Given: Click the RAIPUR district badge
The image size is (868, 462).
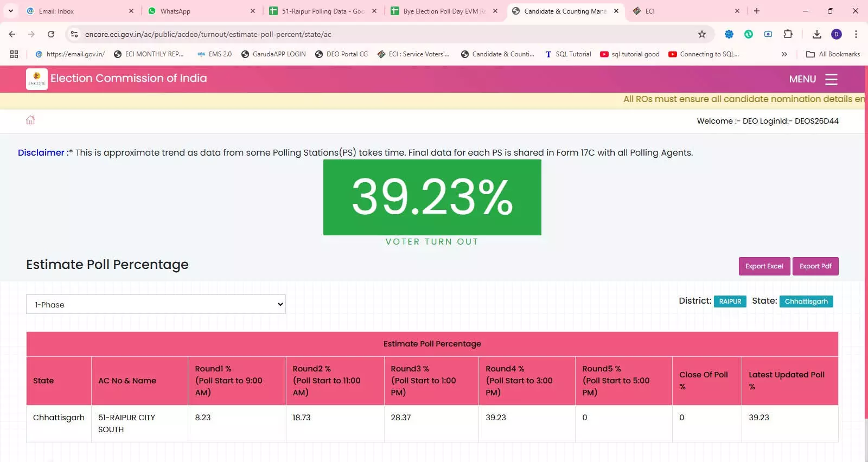Looking at the screenshot, I should click(730, 301).
